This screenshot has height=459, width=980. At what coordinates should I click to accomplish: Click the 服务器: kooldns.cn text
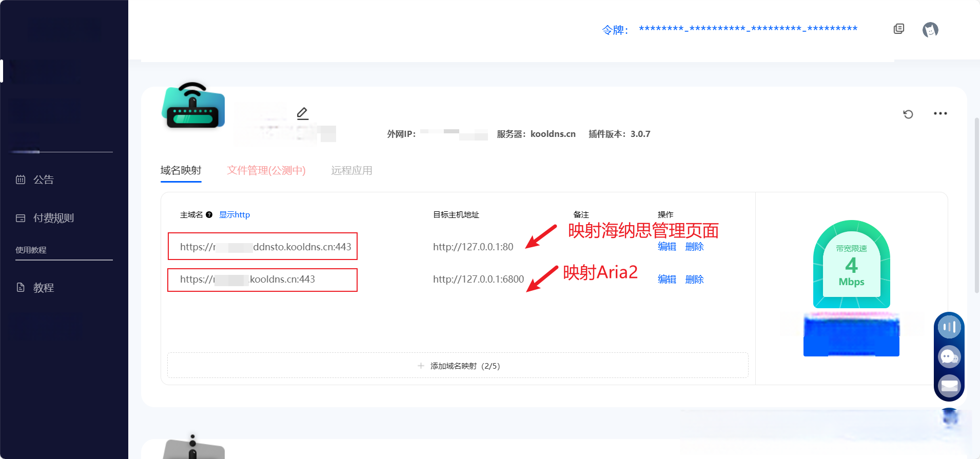(x=536, y=134)
